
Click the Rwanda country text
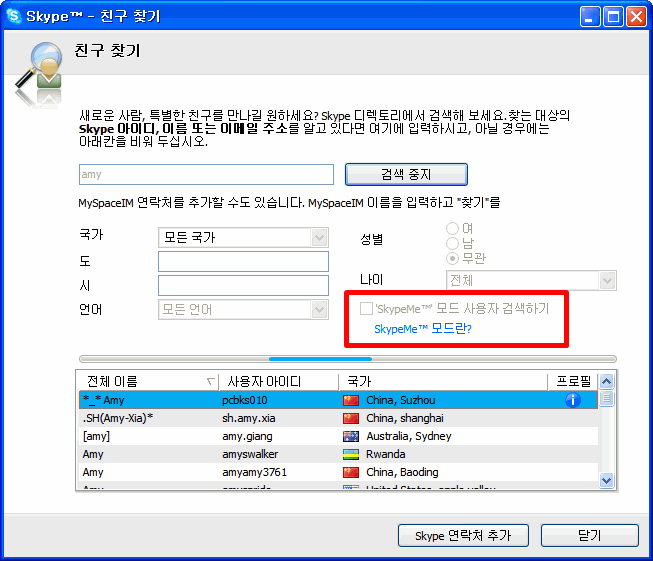386,454
